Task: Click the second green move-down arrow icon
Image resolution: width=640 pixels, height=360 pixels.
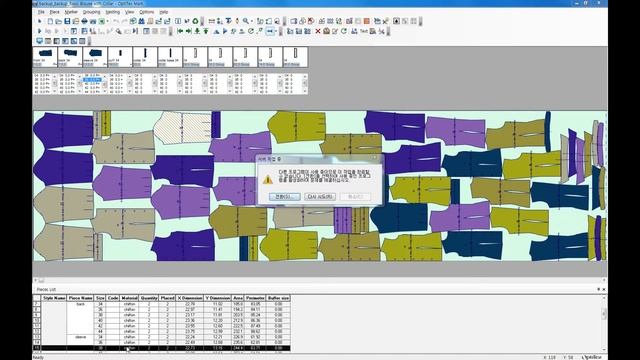Action: pos(206,31)
